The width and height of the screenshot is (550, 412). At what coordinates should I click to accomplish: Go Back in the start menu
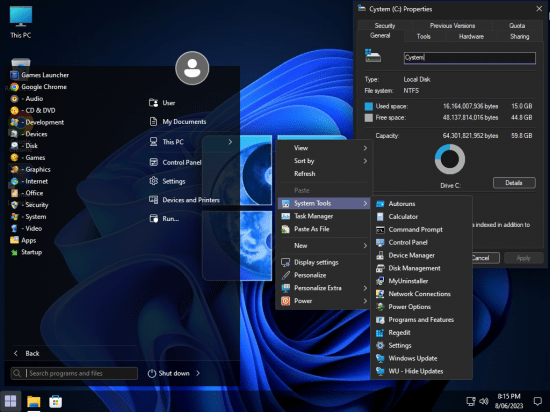point(27,353)
